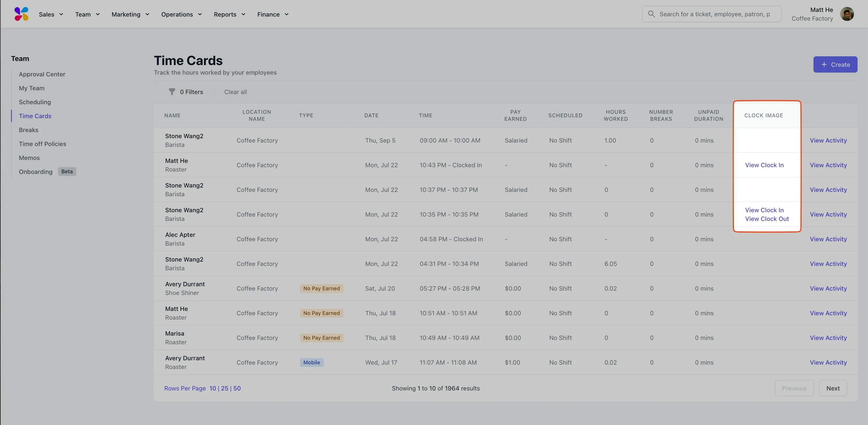Screen dimensions: 868x425
Task: View Activity for Alec Apter row
Action: tap(828, 239)
